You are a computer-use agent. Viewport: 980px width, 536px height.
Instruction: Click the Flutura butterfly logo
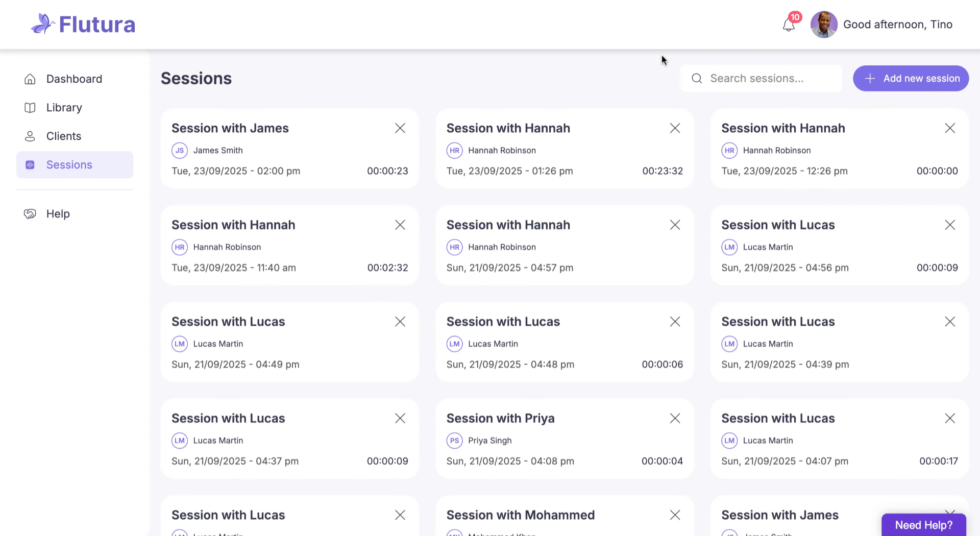coord(43,24)
